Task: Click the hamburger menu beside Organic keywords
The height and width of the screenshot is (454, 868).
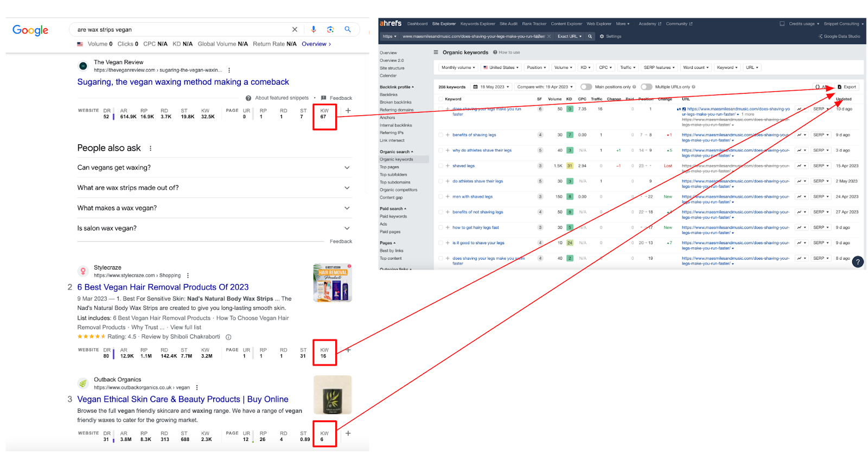Action: coord(436,53)
